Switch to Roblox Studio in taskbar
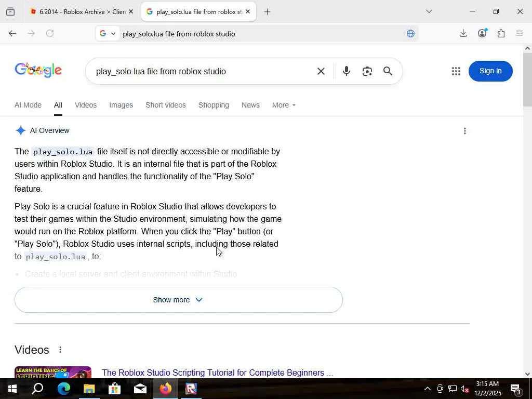 pos(191,389)
